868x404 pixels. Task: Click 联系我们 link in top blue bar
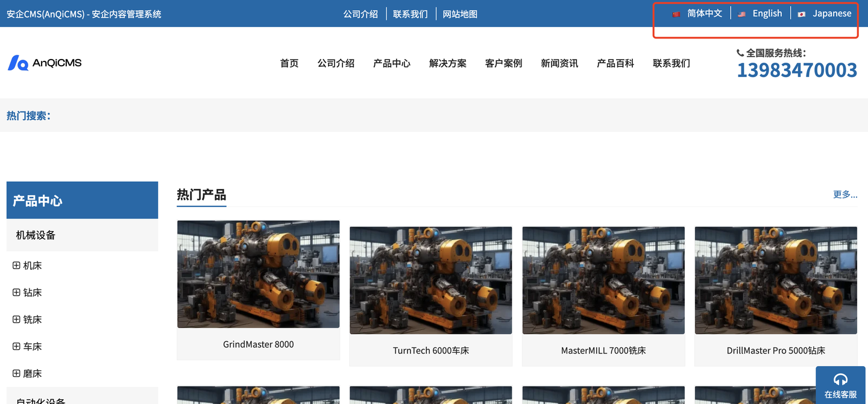coord(410,14)
